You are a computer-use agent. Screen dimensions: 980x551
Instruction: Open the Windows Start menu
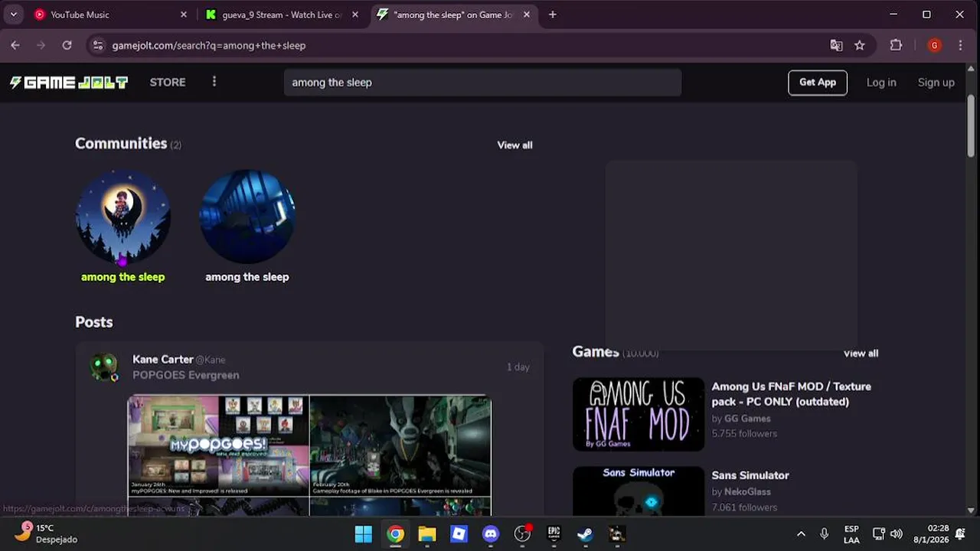(x=364, y=533)
